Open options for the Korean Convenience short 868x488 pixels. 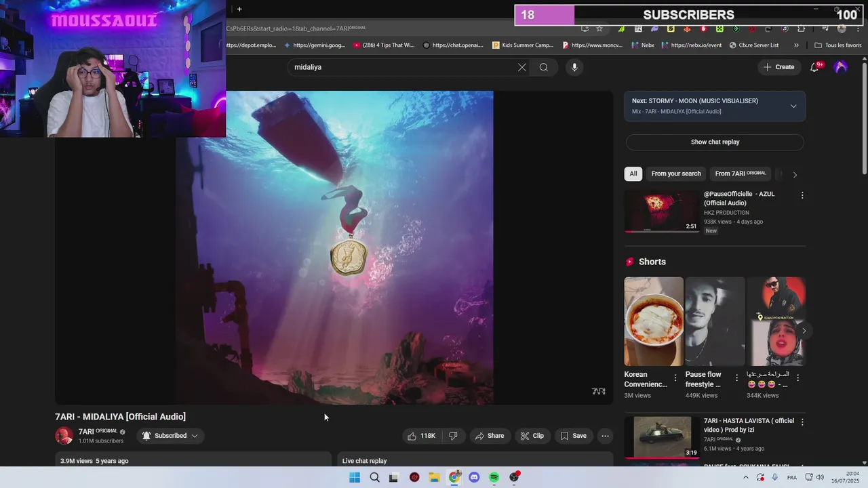coord(675,378)
